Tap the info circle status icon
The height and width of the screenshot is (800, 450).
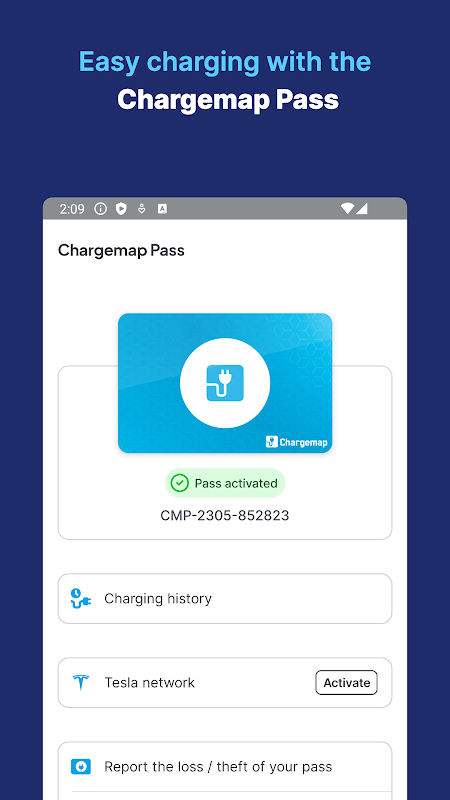pyautogui.click(x=101, y=209)
